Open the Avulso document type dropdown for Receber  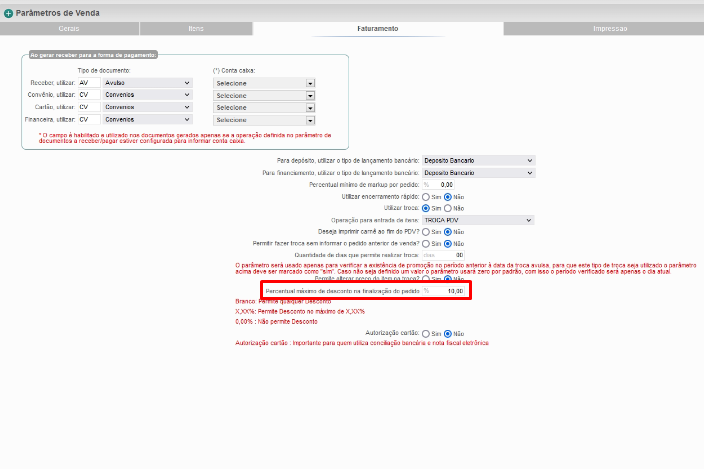(x=147, y=83)
